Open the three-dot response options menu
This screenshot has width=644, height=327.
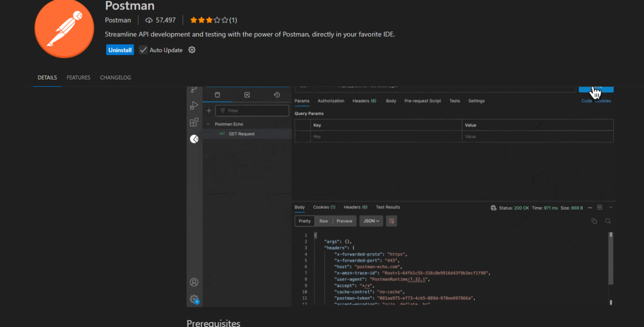[x=590, y=208]
